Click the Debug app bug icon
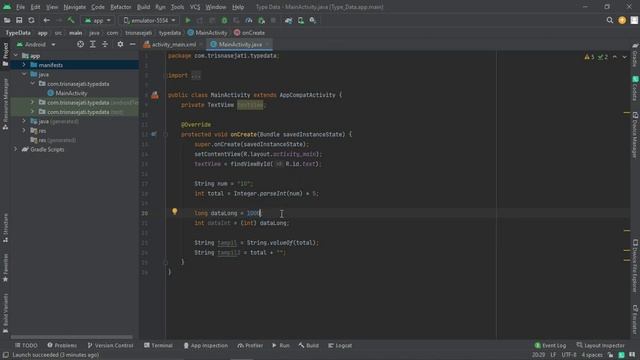The image size is (640, 360). pos(224,20)
